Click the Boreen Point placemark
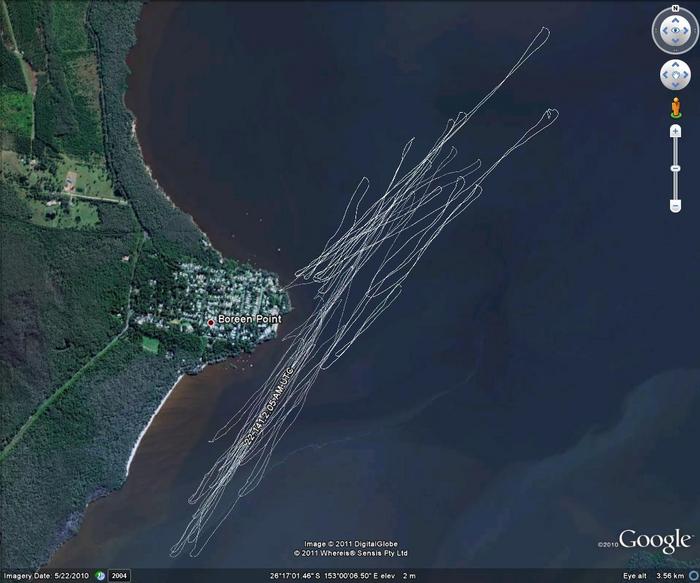 [210, 322]
